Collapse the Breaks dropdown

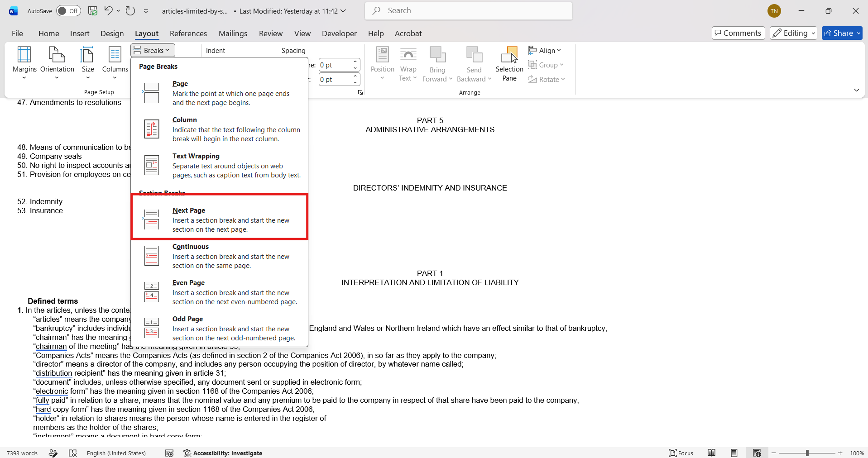[153, 50]
